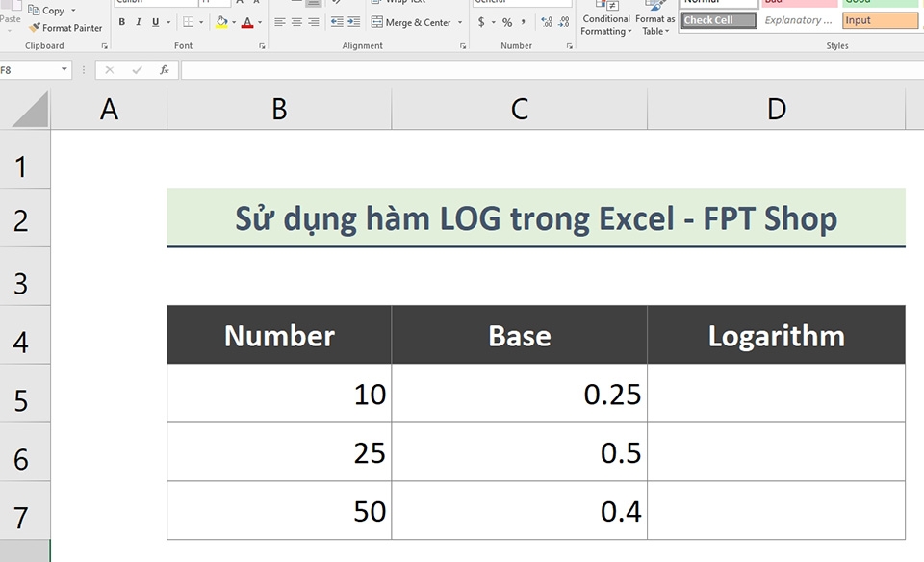Expand the Borders dropdown arrow
The image size is (924, 562).
coord(201,22)
